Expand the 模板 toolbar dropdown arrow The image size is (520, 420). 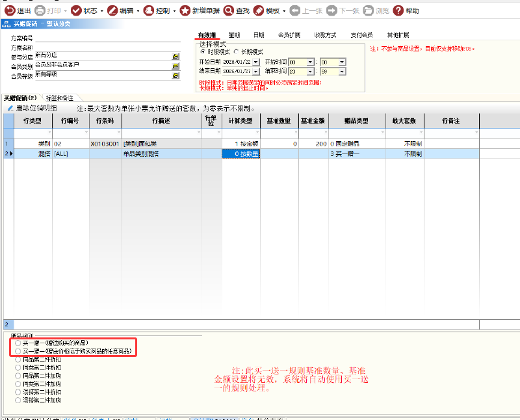coord(284,11)
